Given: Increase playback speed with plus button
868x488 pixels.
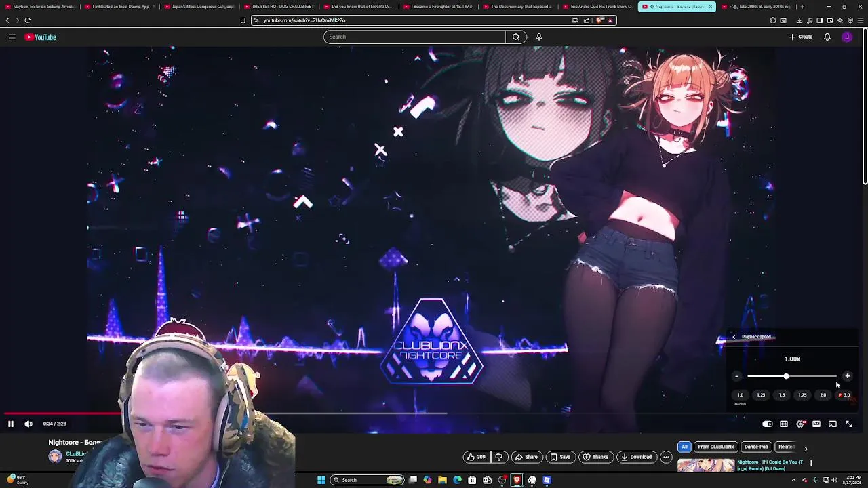Looking at the screenshot, I should [847, 376].
